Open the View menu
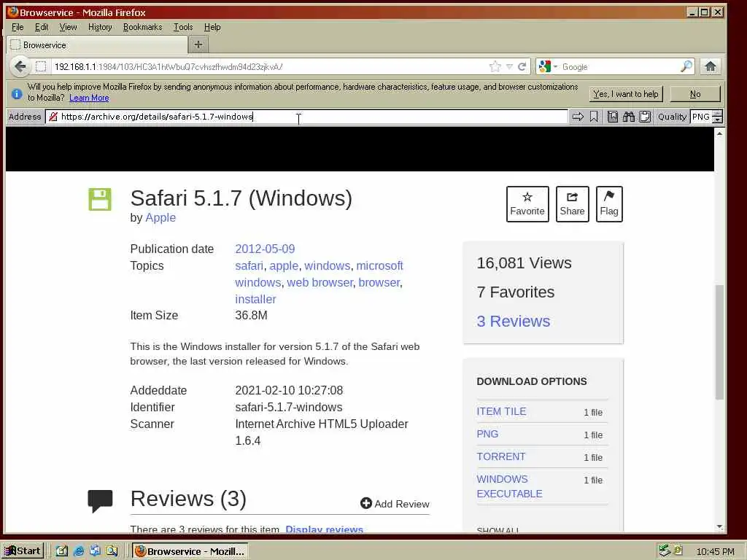 (68, 27)
